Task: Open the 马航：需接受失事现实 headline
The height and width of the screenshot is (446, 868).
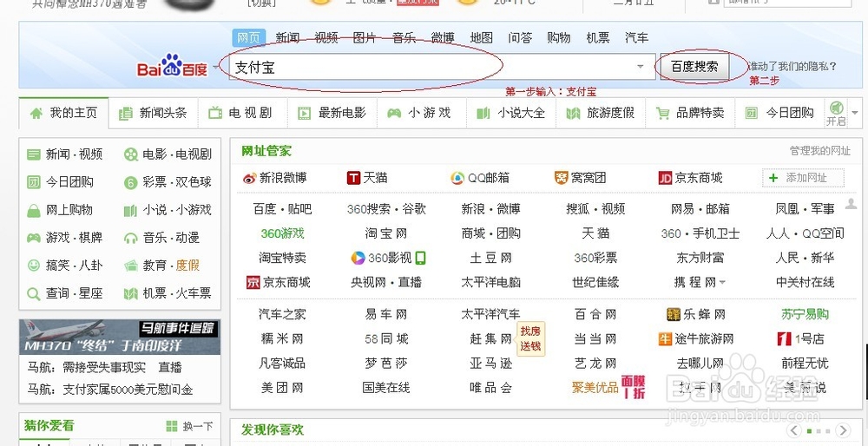Action: coord(86,367)
